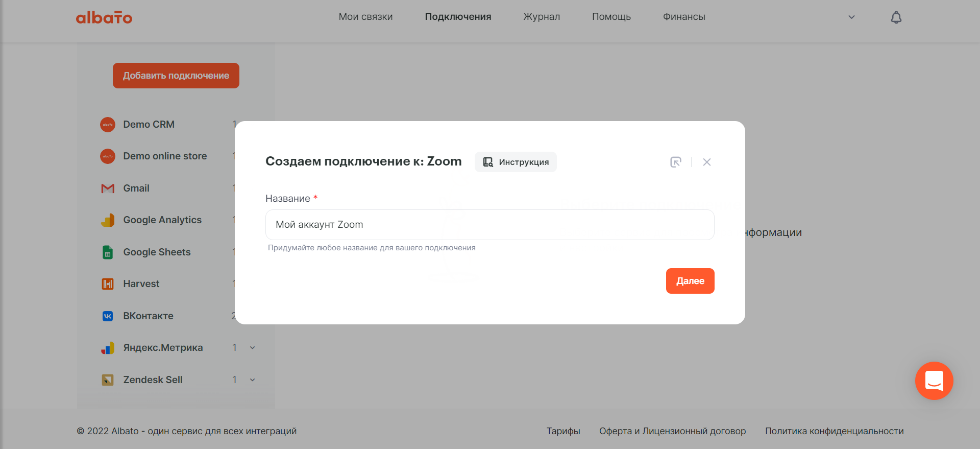Open the Политика конфиденциальности link
The image size is (980, 449).
click(x=835, y=431)
